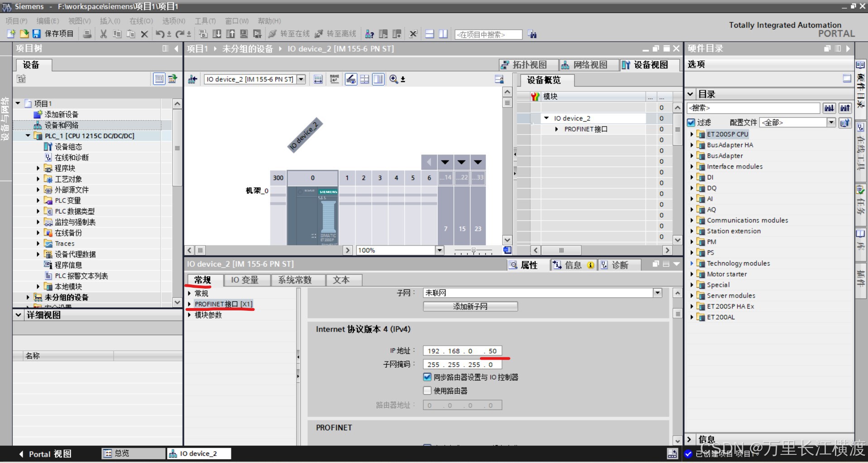Open the 选项(N) menu
Screen dimensions: 868x463
click(x=174, y=21)
